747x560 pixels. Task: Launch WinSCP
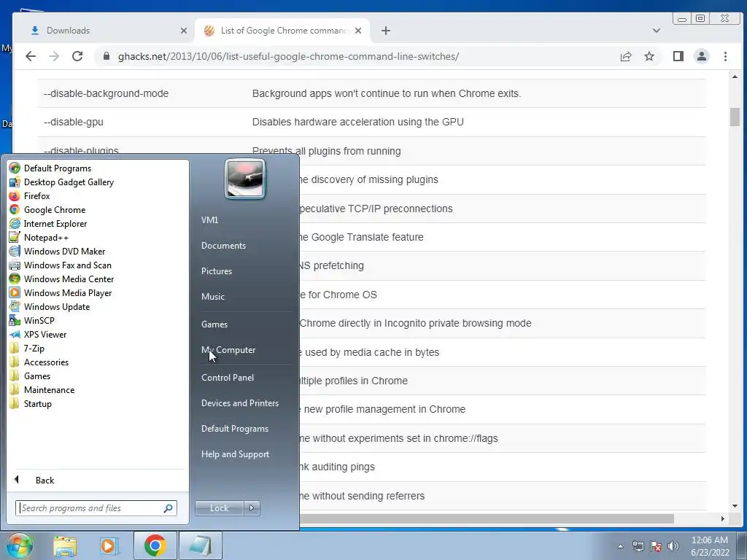click(32, 320)
